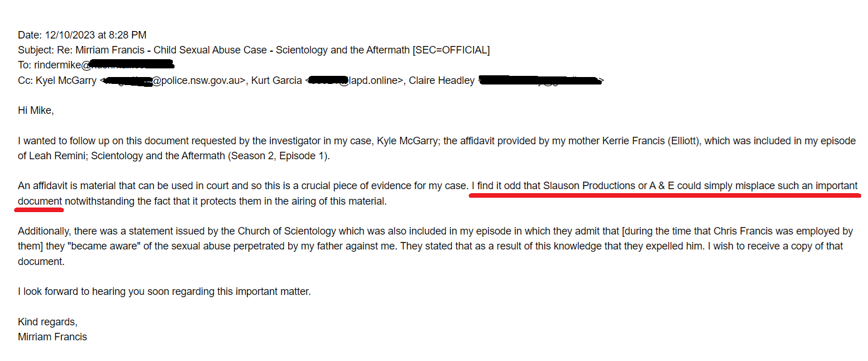Click the red-underlined sentence about Slauson Productions

tap(664, 186)
